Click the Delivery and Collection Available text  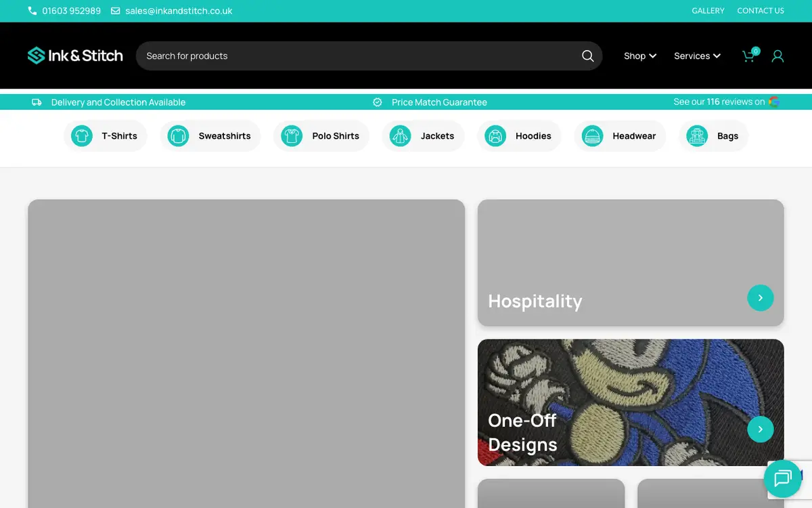click(x=118, y=102)
